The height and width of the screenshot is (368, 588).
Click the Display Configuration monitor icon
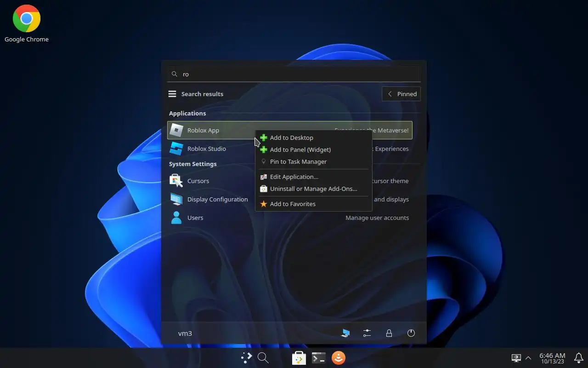click(x=176, y=199)
